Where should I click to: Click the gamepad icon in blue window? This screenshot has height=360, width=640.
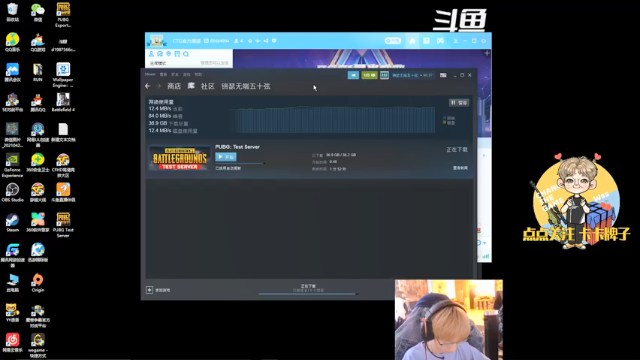click(440, 41)
